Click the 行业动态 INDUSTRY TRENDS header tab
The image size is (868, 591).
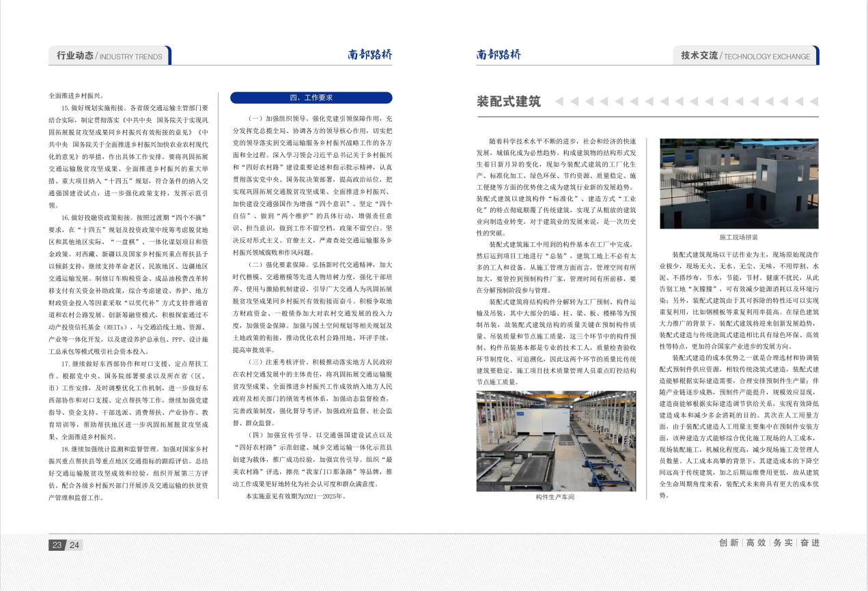[x=109, y=56]
